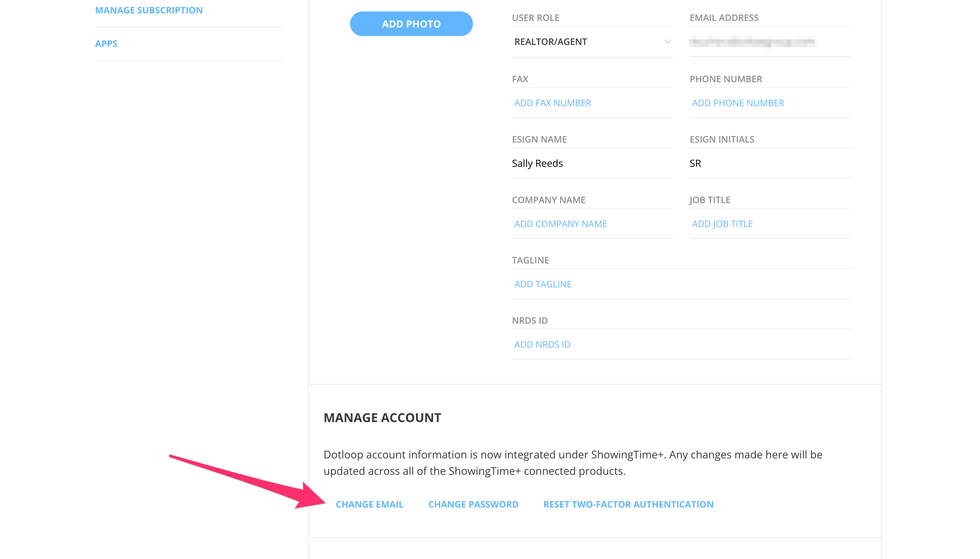Click ADD TAGLINE
The width and height of the screenshot is (980, 559).
[542, 284]
